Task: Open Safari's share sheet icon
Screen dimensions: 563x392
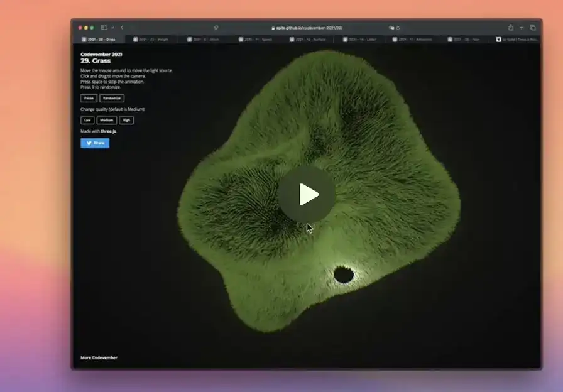Action: [x=511, y=28]
